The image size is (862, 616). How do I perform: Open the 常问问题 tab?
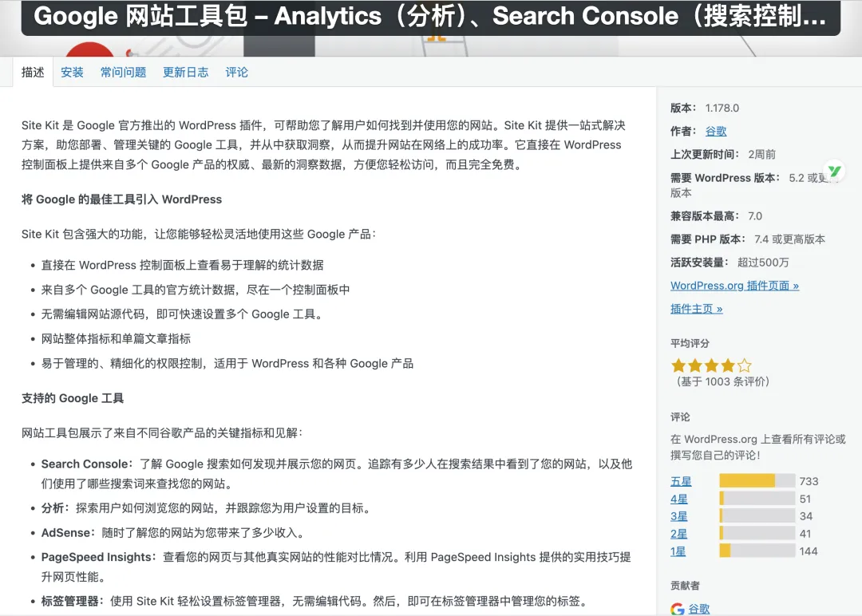click(x=123, y=72)
